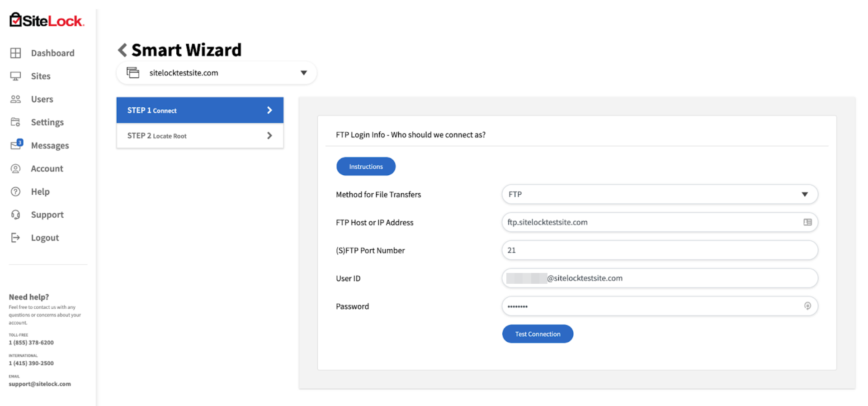Click toll-free number 1 (855) 378-6200
868x406 pixels.
pyautogui.click(x=31, y=343)
